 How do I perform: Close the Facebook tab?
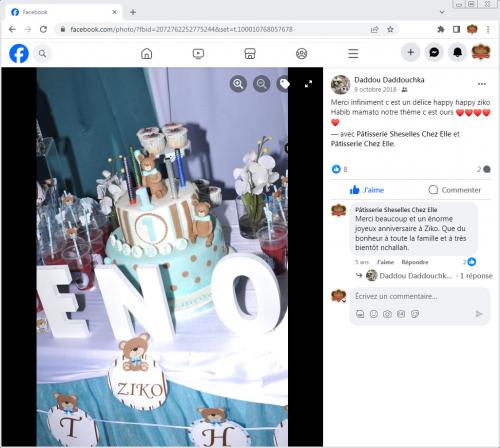coord(114,12)
